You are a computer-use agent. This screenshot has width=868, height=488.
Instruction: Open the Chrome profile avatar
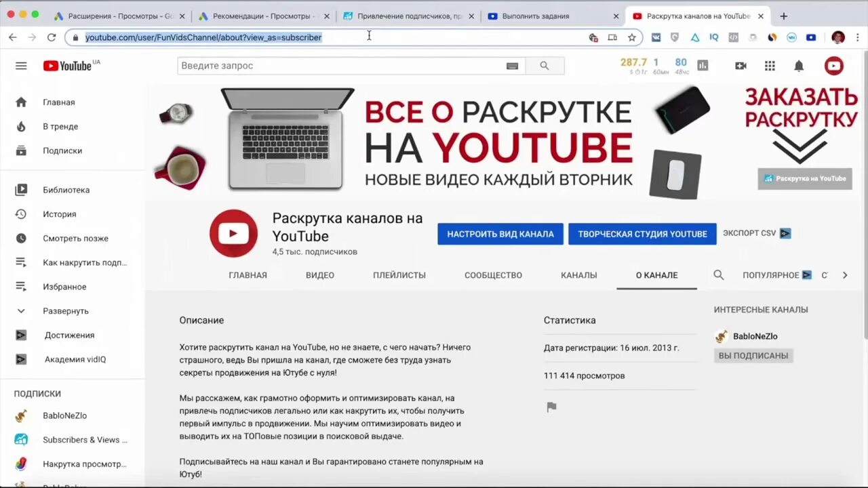(x=838, y=37)
